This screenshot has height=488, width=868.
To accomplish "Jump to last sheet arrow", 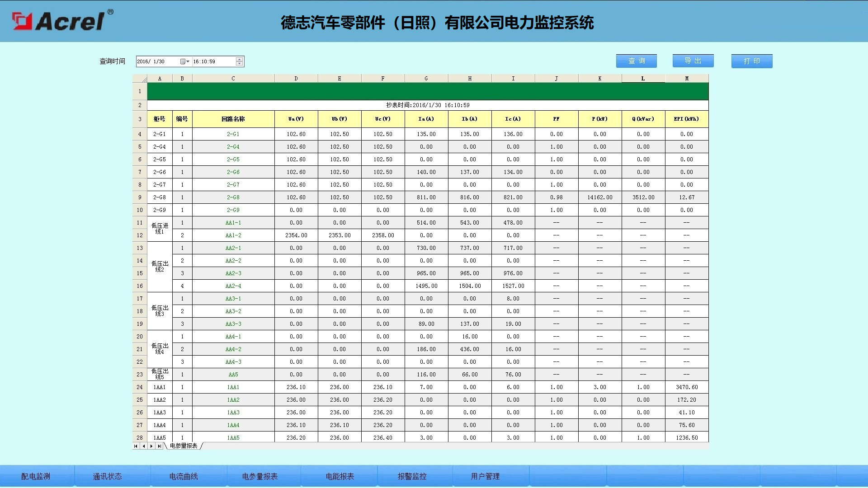I will [159, 446].
